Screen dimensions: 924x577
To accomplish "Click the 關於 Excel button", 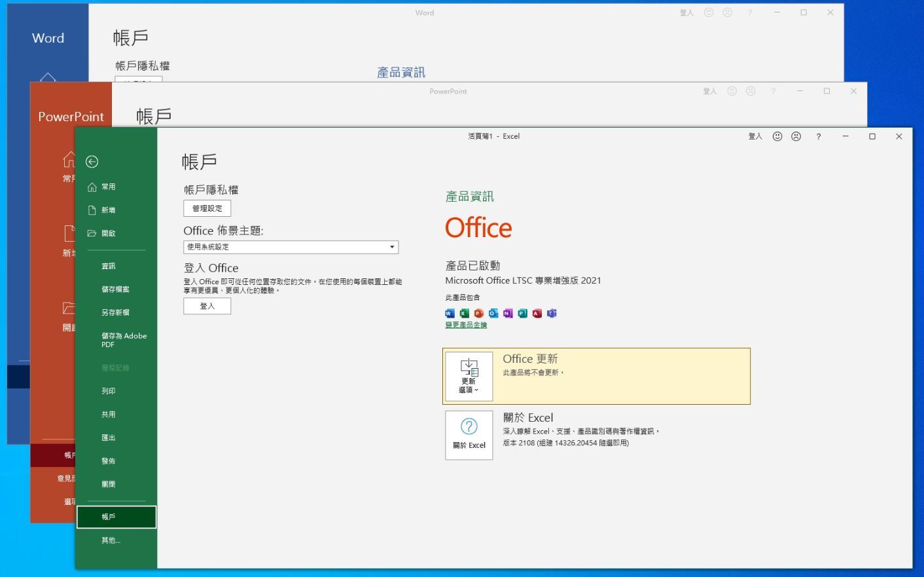I will (x=469, y=435).
